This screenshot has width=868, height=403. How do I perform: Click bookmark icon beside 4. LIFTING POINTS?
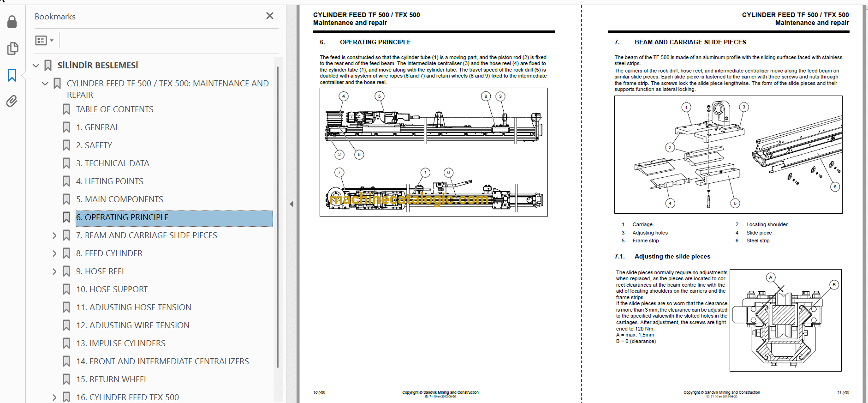click(x=66, y=181)
